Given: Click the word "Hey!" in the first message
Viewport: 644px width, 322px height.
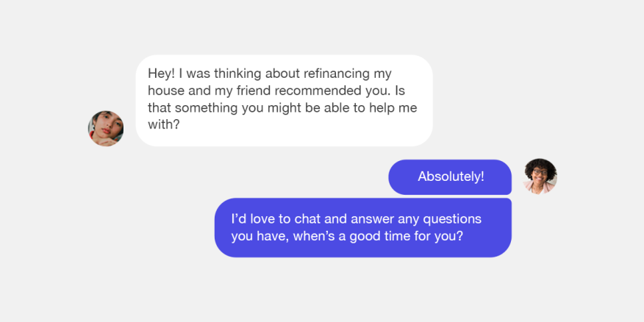Looking at the screenshot, I should click(x=161, y=74).
